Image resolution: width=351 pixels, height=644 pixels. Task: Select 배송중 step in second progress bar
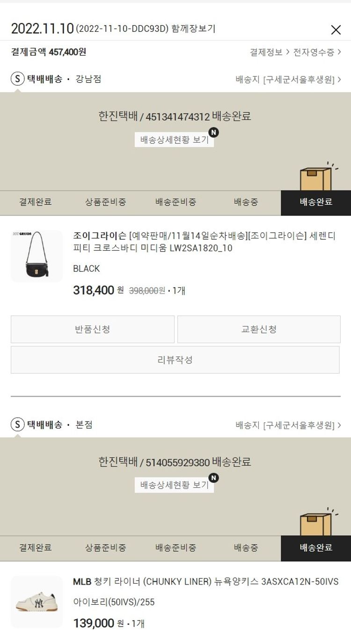246,548
